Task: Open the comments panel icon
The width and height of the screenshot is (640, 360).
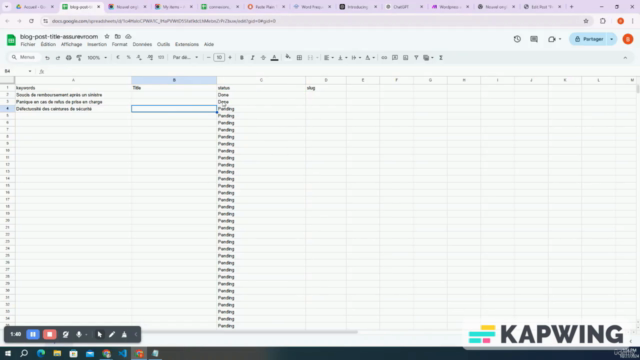Action: (534, 39)
